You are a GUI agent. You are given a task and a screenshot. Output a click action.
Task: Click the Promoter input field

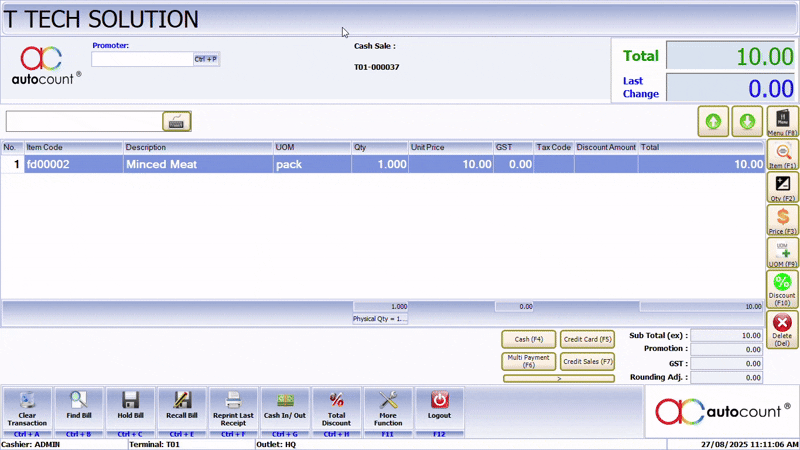click(142, 59)
